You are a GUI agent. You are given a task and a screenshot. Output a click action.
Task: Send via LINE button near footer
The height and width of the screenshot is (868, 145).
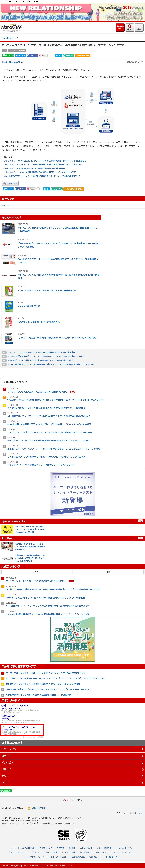6,791
